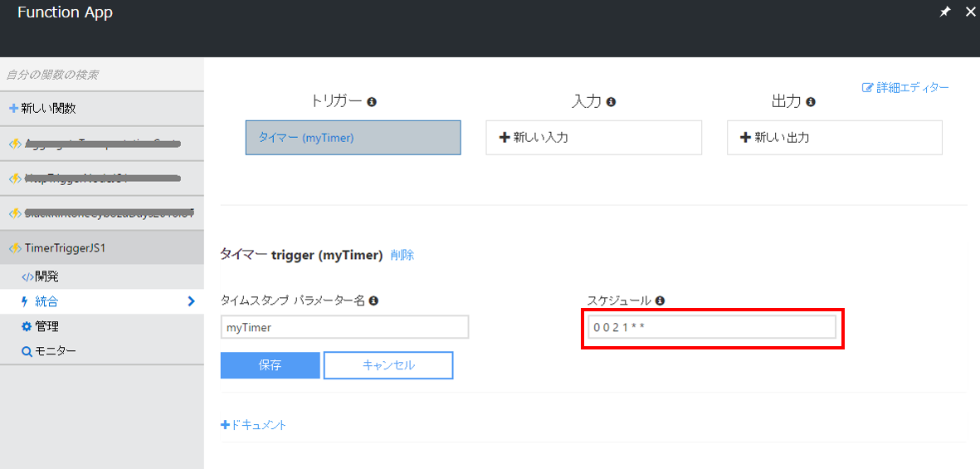Click 削除 to delete the timer trigger
Screen dimensions: 980x469
point(402,255)
